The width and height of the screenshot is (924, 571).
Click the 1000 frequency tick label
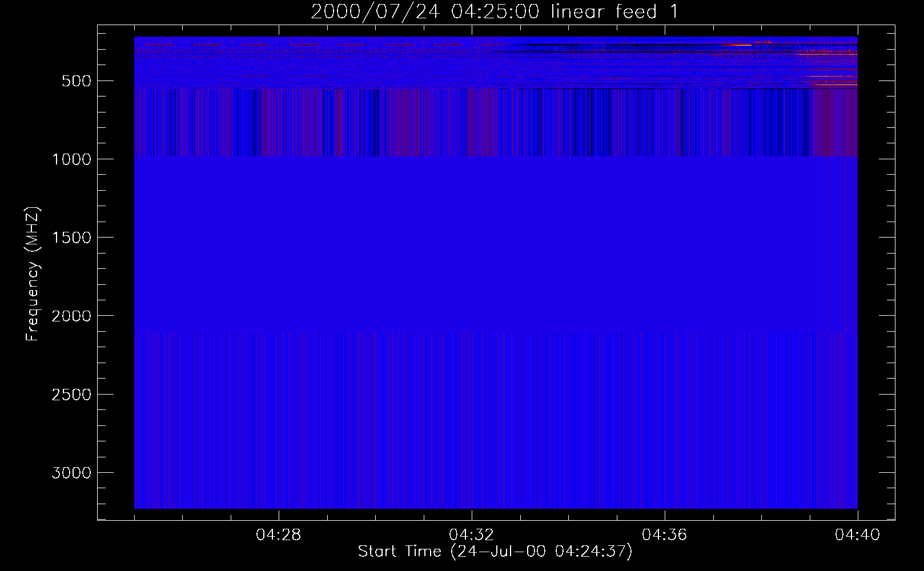(71, 159)
